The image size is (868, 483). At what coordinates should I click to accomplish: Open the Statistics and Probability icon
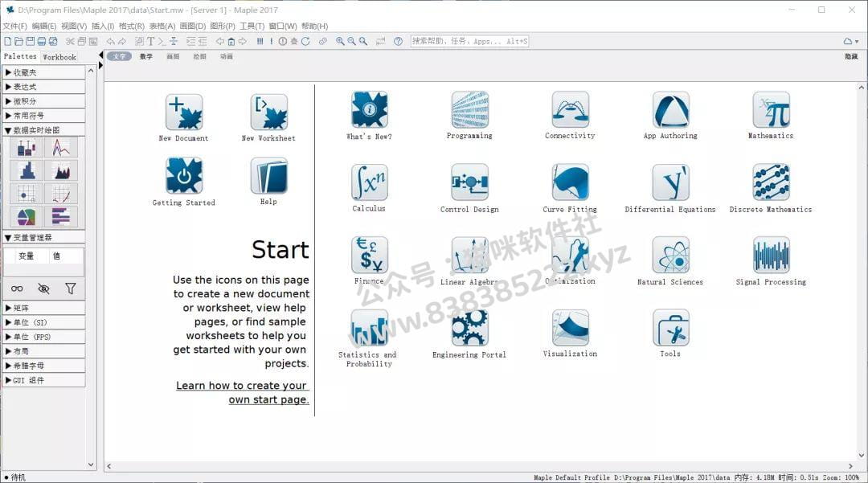(369, 328)
